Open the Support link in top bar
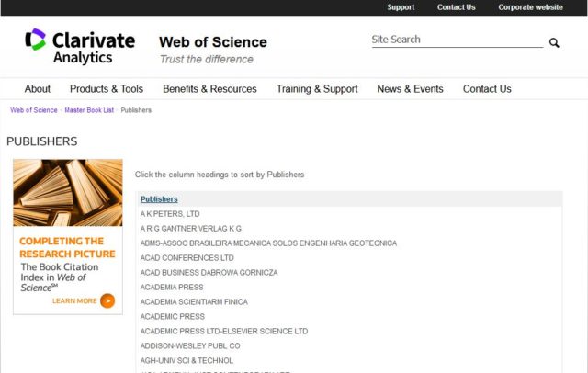The image size is (588, 373). coord(401,7)
